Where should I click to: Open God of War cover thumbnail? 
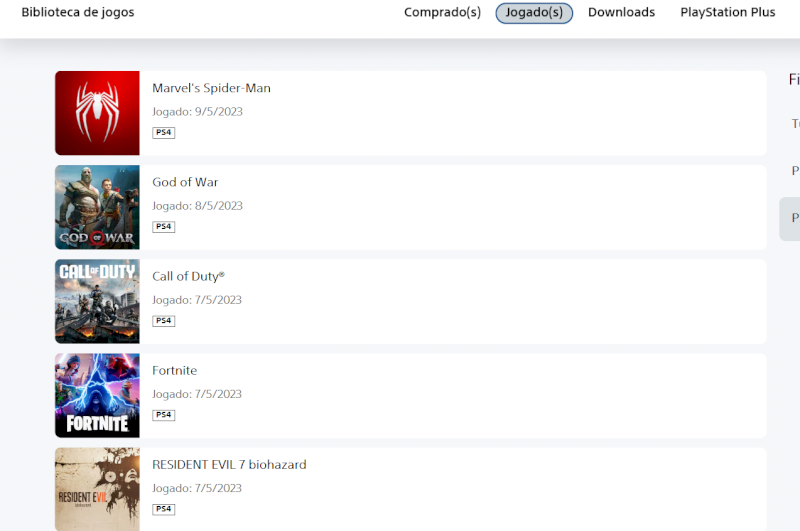(x=97, y=207)
